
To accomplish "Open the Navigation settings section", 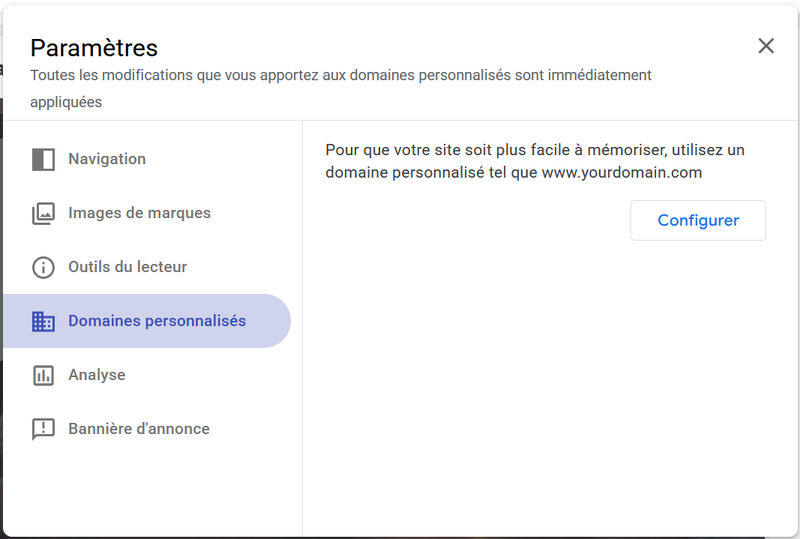I will [107, 159].
